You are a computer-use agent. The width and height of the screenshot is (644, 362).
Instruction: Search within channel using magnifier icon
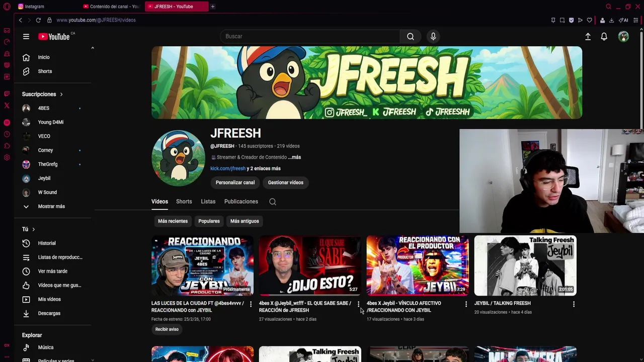coord(273,202)
